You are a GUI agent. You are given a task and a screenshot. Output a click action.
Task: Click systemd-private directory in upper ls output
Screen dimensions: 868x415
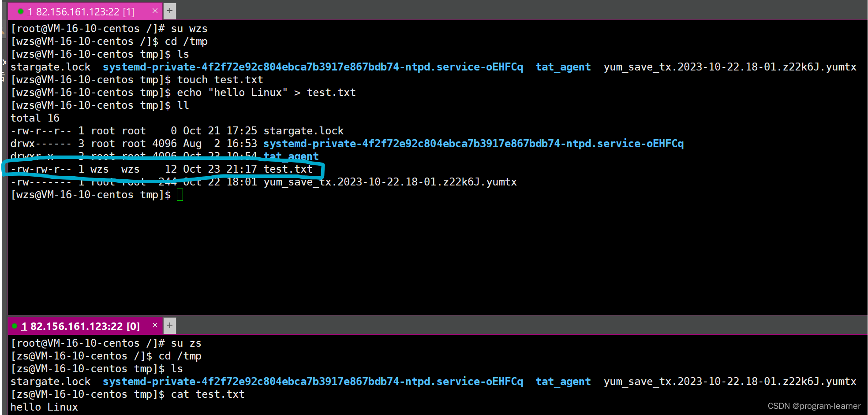(313, 67)
